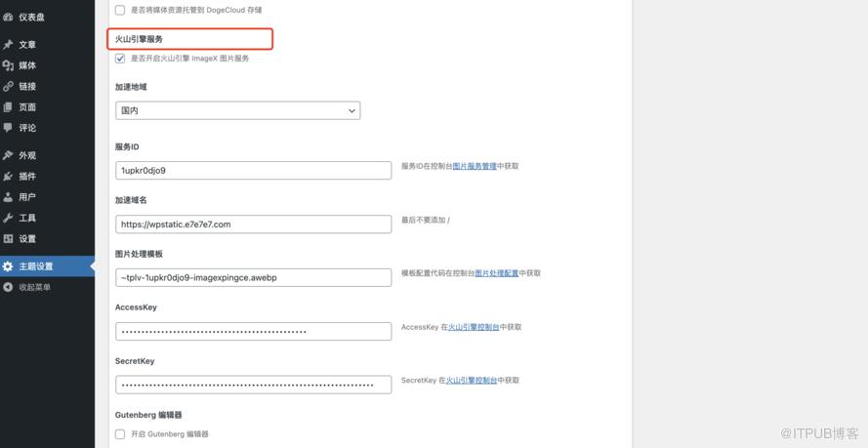The image size is (868, 448).
Task: Click the 插件 plugin icon
Action: point(8,177)
